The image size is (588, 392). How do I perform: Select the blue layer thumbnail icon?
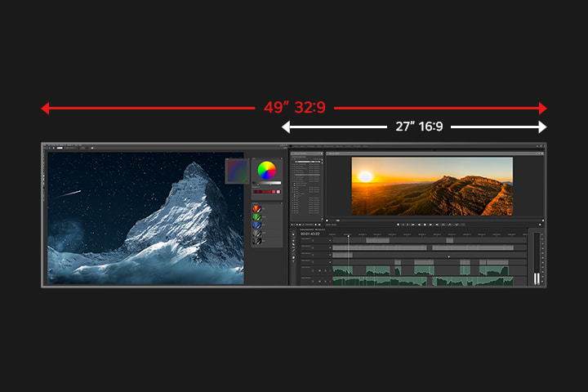(256, 225)
